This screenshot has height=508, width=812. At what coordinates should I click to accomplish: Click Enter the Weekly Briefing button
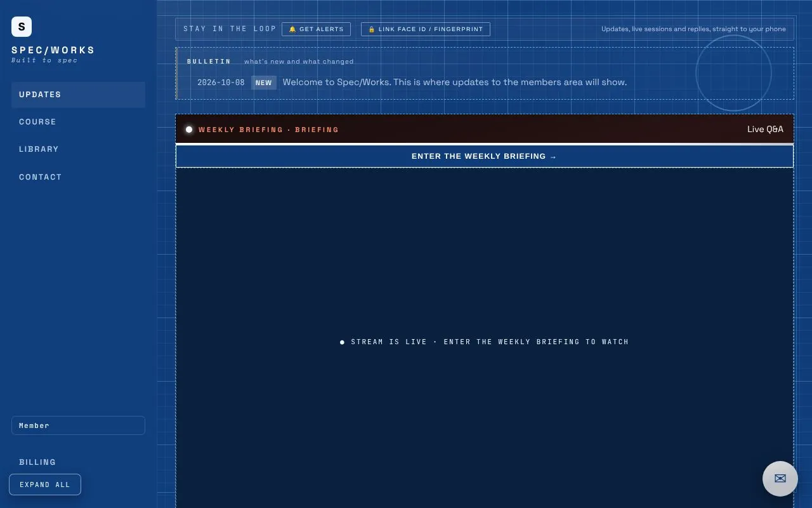tap(485, 156)
